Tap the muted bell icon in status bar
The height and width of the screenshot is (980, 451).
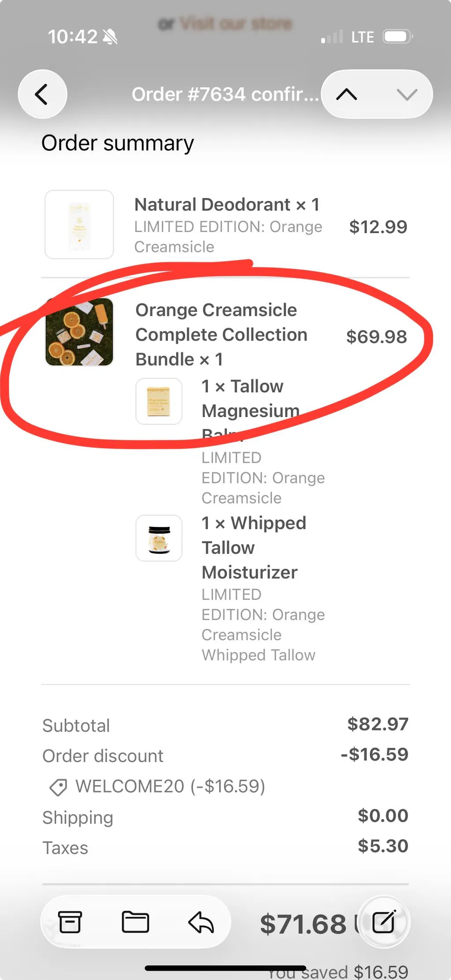click(110, 37)
